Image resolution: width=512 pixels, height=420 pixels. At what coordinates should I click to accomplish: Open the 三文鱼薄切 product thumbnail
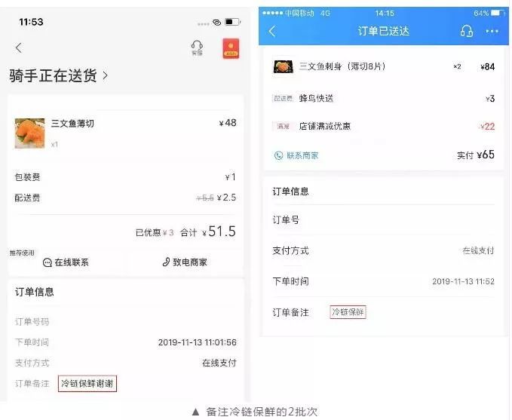coord(29,133)
